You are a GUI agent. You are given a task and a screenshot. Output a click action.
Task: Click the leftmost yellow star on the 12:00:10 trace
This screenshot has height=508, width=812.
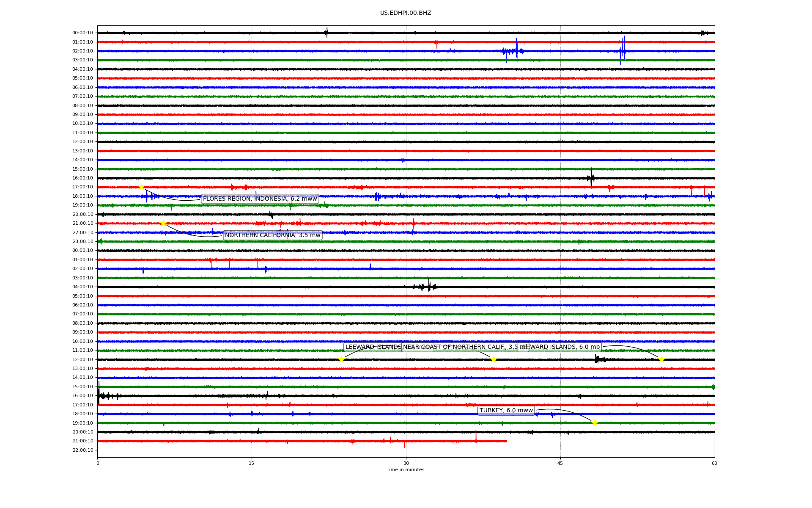pyautogui.click(x=341, y=360)
